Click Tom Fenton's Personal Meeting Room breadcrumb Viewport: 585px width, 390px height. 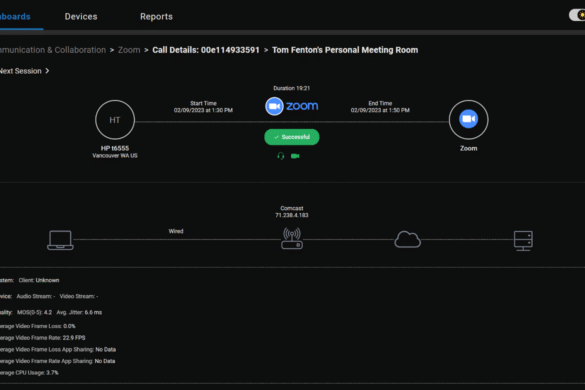(345, 50)
